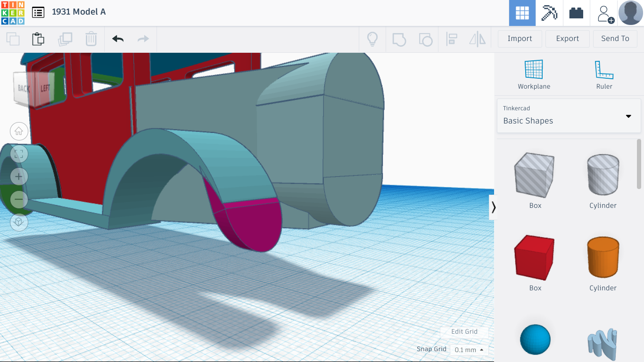Screen dimensions: 644x362
Task: Open the Snap Grid 0.1 mm dropdown
Action: coord(469,350)
